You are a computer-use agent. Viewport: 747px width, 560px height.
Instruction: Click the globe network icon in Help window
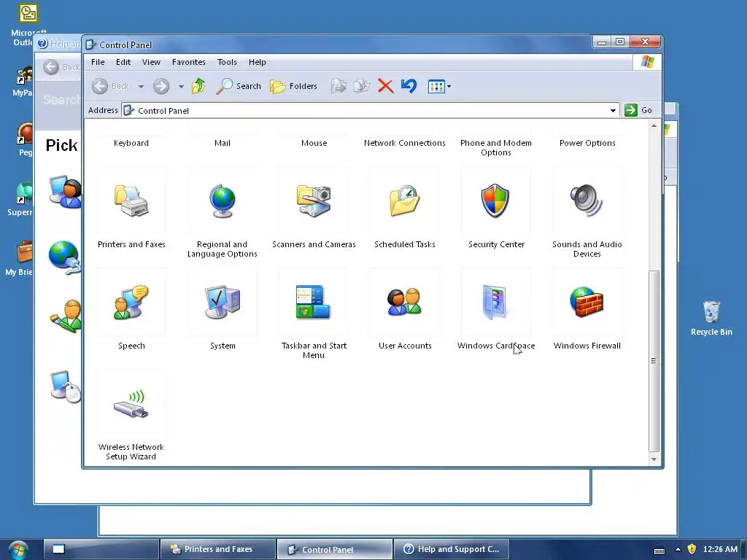coord(63,257)
